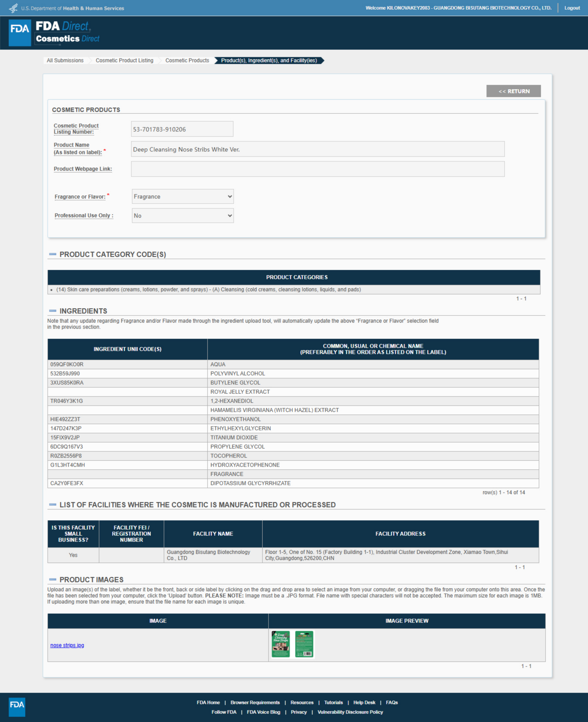
Task: Click the Product Webpage Link field
Action: (317, 169)
